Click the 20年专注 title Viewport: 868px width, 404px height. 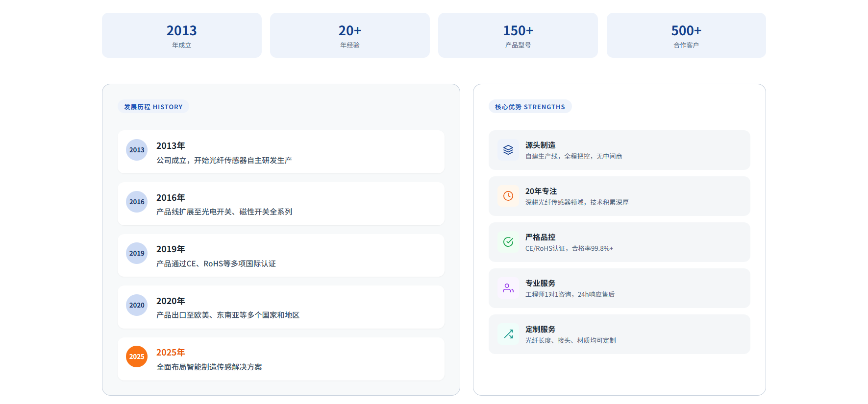[541, 191]
